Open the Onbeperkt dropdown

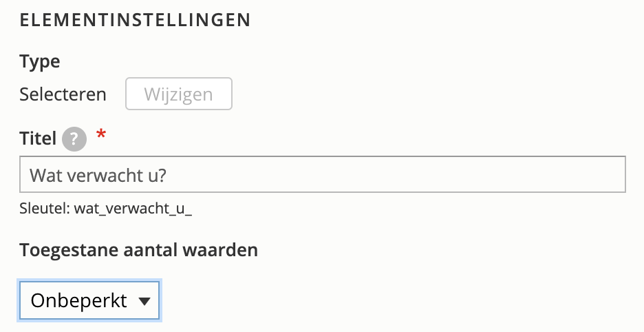pyautogui.click(x=90, y=301)
